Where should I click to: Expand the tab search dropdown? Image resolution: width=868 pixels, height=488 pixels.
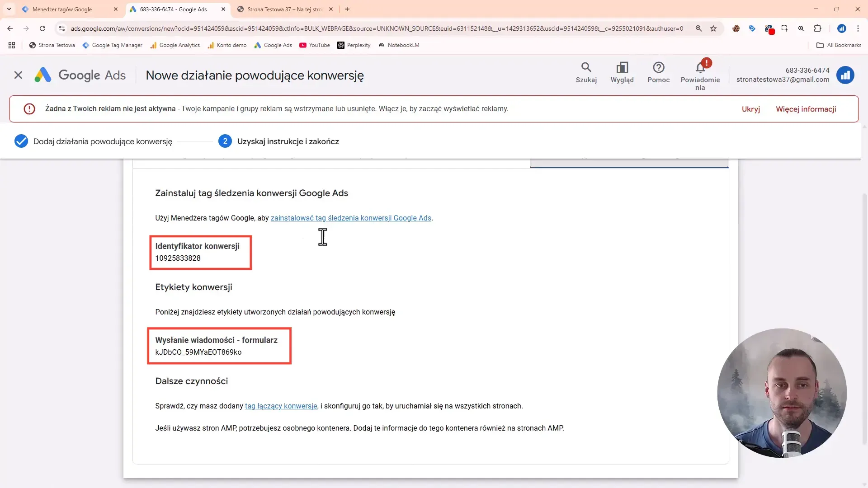tap(9, 9)
